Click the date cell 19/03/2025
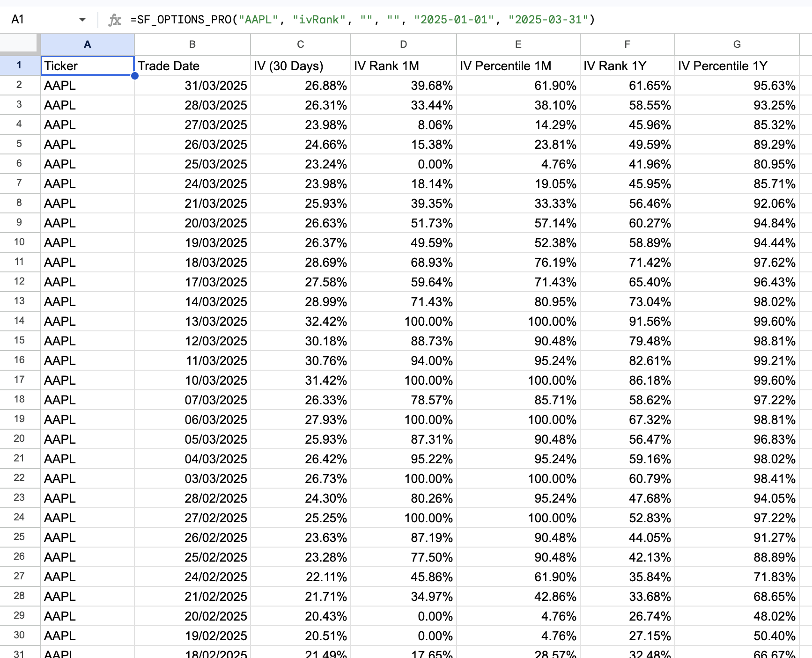Viewport: 812px width, 658px height. [x=192, y=242]
